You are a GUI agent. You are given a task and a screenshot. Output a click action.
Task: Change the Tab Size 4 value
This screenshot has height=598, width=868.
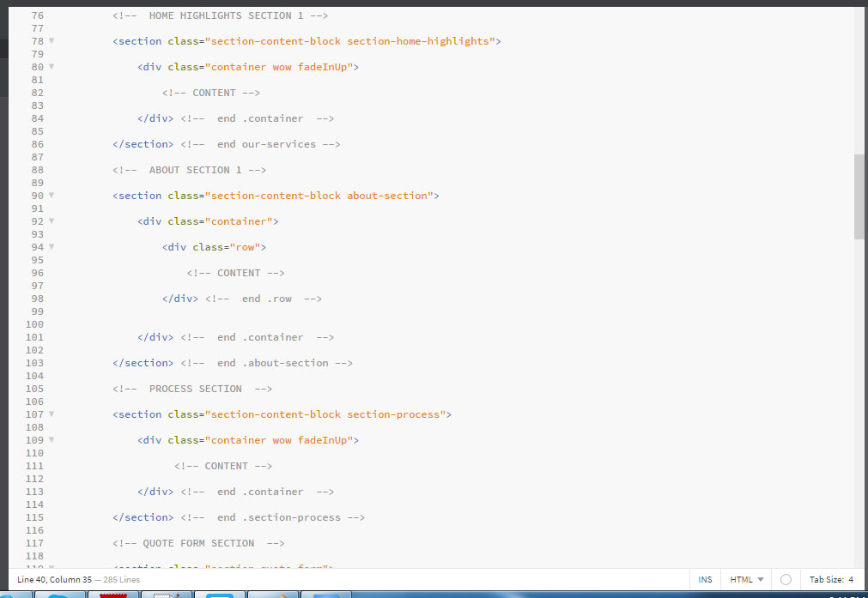pos(851,579)
